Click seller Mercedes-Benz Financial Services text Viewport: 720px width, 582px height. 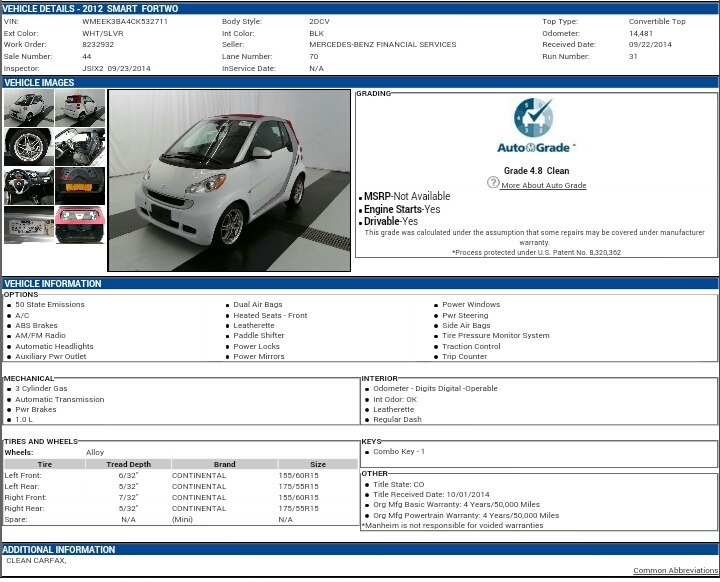pos(382,45)
